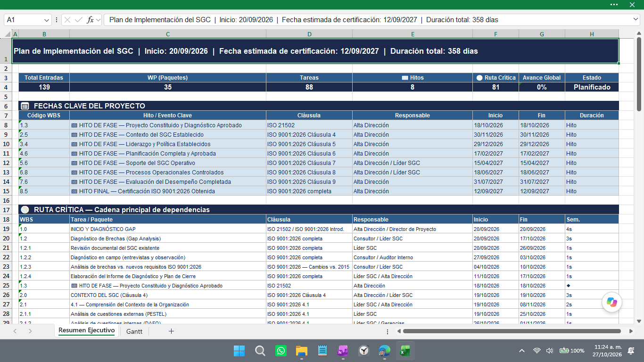Click the confirm checkmark icon in formula bar
Screen dimensions: 644x362
[79, 20]
